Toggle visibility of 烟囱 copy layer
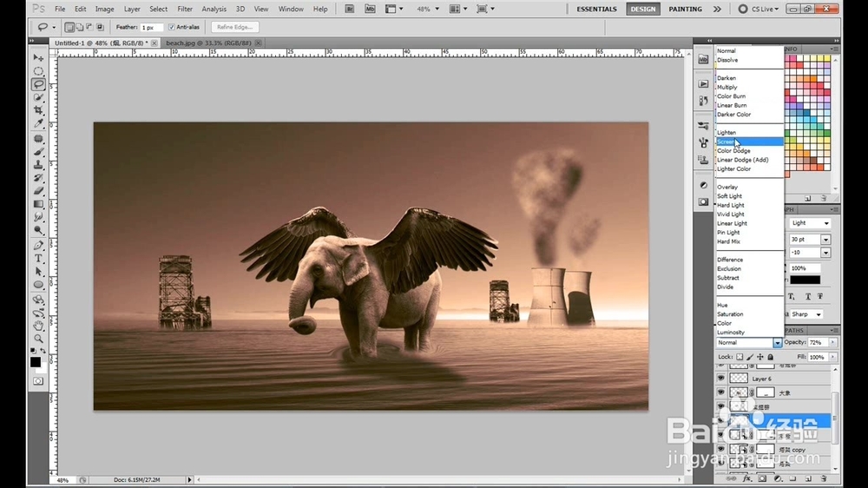 coord(720,449)
